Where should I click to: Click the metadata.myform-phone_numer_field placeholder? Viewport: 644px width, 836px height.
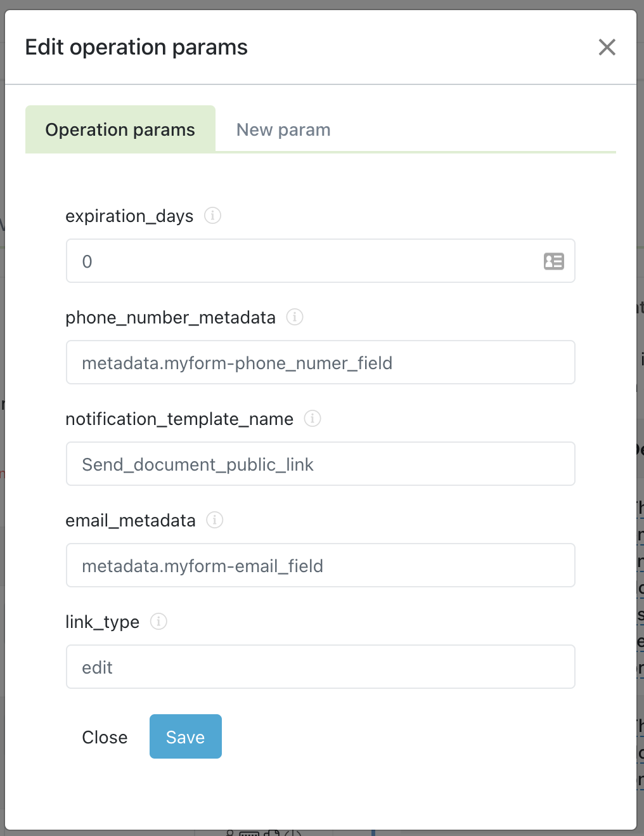(236, 363)
